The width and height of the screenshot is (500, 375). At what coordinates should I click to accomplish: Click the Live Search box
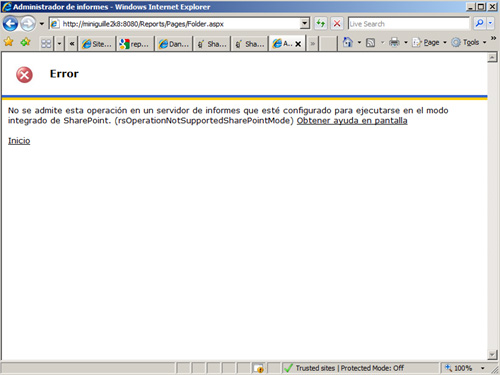pyautogui.click(x=409, y=24)
